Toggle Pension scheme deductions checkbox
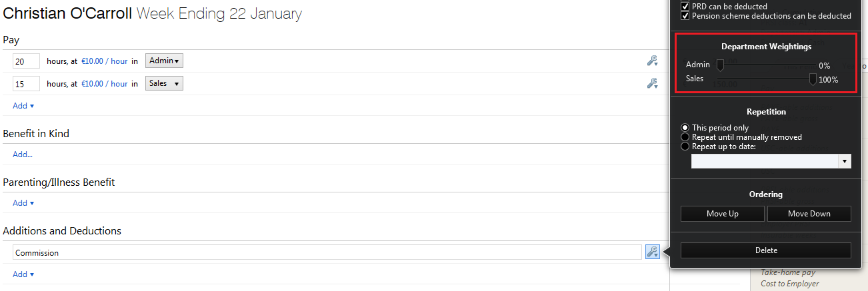This screenshot has height=291, width=868. (685, 16)
